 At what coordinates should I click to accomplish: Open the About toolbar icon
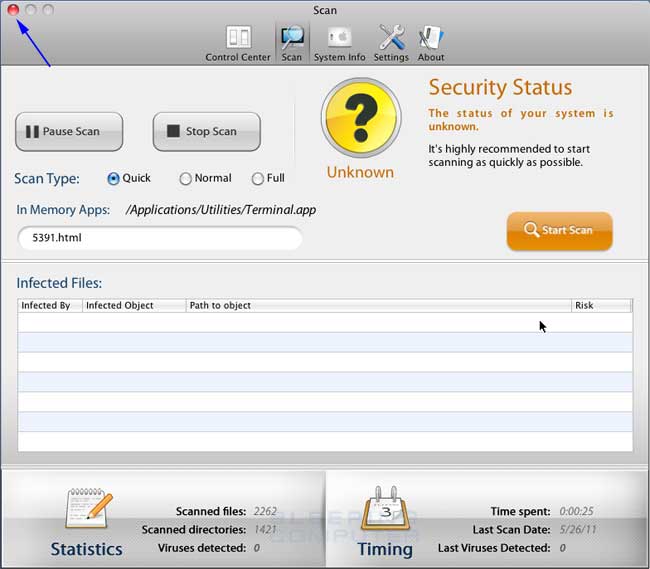click(x=431, y=43)
